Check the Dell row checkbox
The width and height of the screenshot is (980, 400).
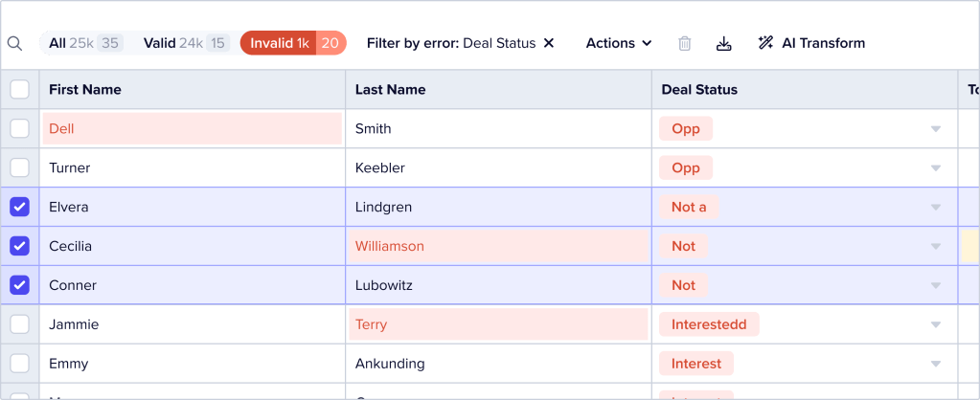[x=20, y=129]
